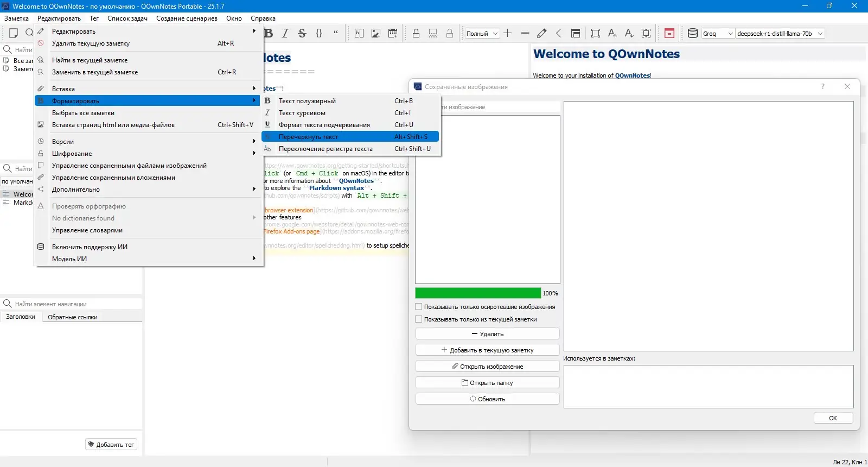The height and width of the screenshot is (467, 868).
Task: Expand the Шифрование submenu
Action: (149, 154)
